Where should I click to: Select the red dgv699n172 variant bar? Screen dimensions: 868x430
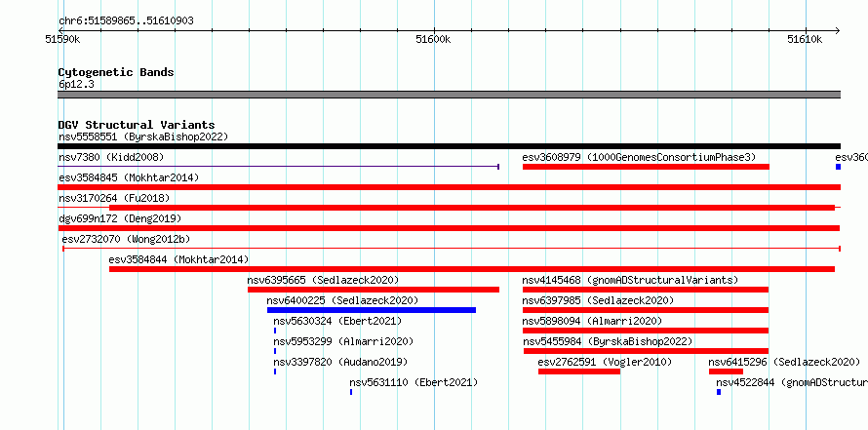tap(449, 228)
